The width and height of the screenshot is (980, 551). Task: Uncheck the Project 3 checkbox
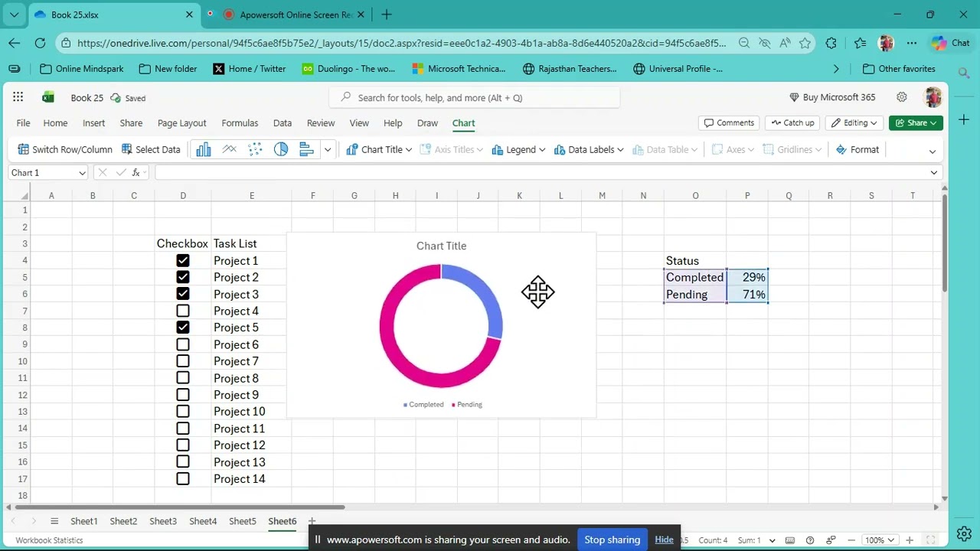183,294
